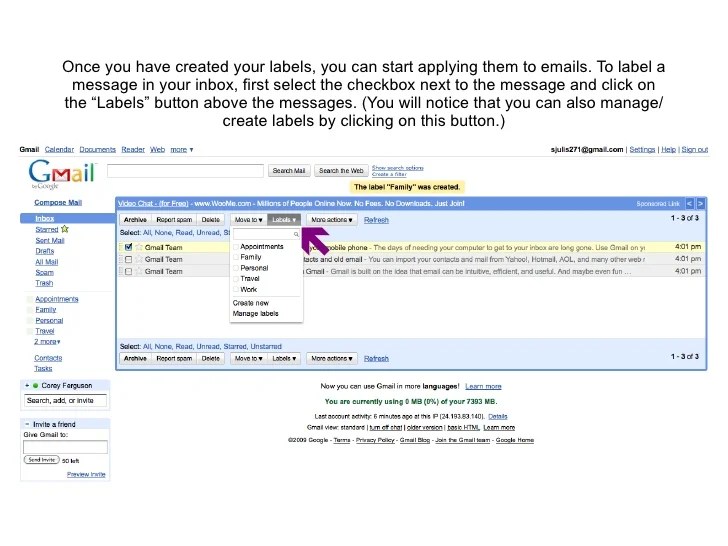The width and height of the screenshot is (728, 546).
Task: Click the top Delete button
Action: click(211, 220)
